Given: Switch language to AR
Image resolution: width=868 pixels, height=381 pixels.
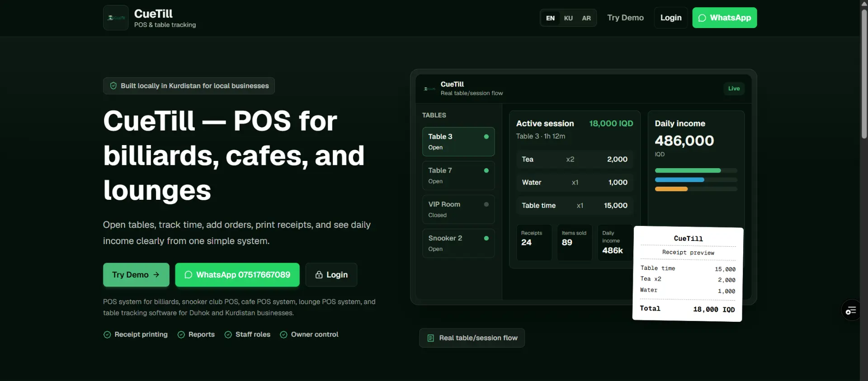Looking at the screenshot, I should point(586,18).
